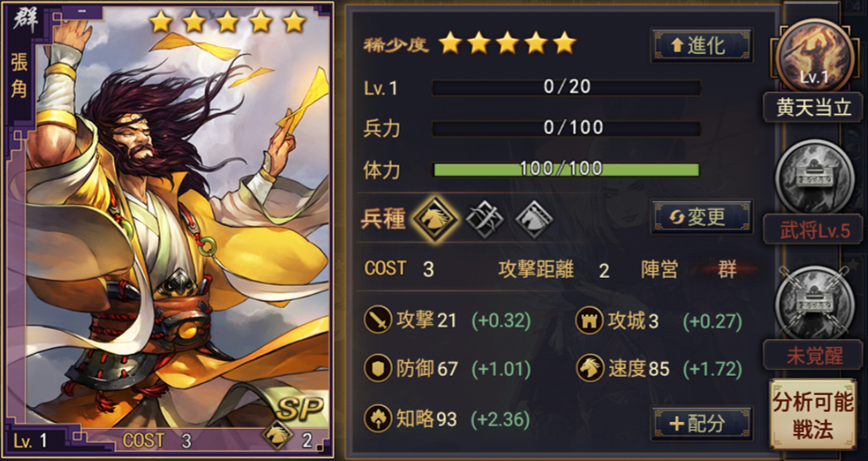The width and height of the screenshot is (868, 461).
Task: Click the 兵力 troop strength bar
Action: point(565,128)
